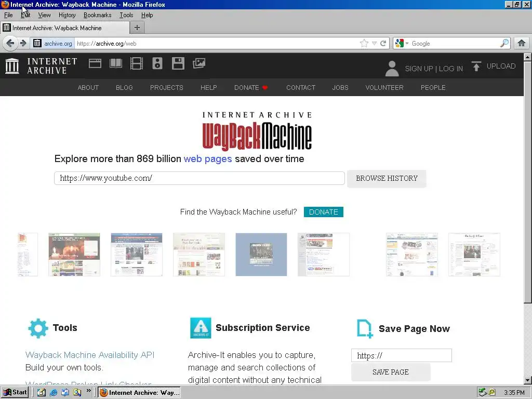Click the Archive-It subscription service icon
Viewport: 532px width, 399px height.
coord(201,328)
